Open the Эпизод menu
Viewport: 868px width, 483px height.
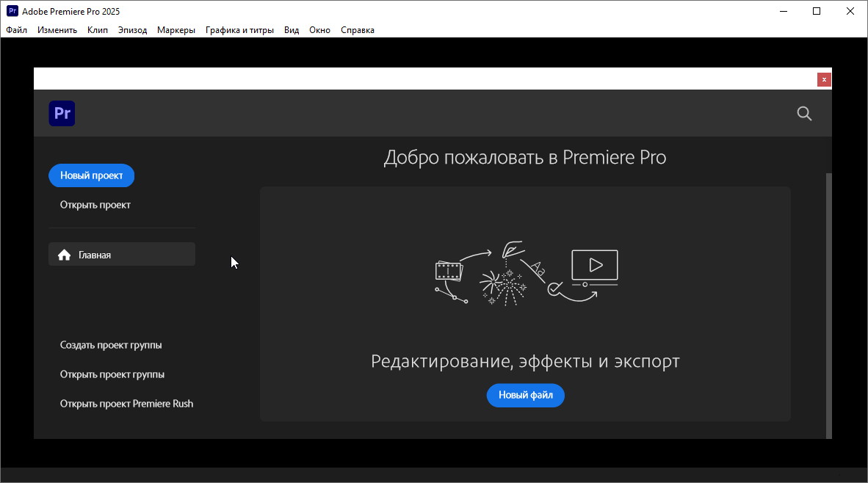point(132,30)
